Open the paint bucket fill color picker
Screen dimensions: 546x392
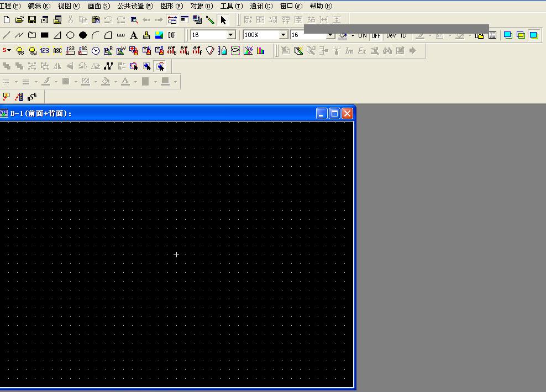(x=106, y=82)
